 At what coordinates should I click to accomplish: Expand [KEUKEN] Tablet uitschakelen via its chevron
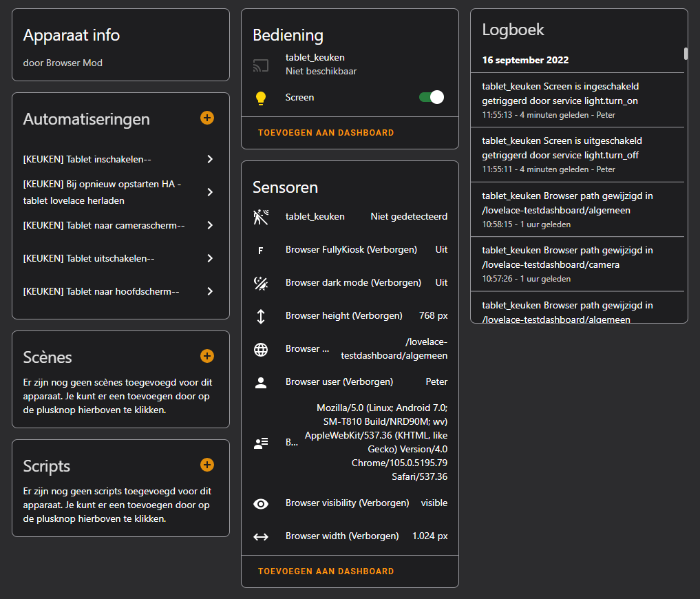tap(210, 258)
